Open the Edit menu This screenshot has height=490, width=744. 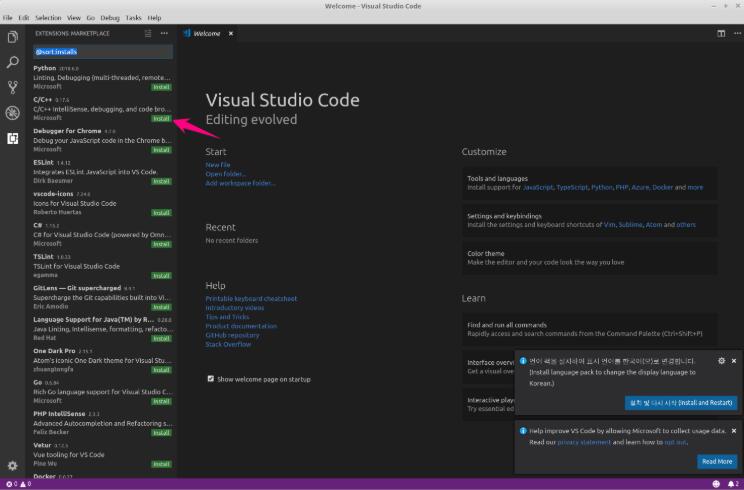pos(24,18)
